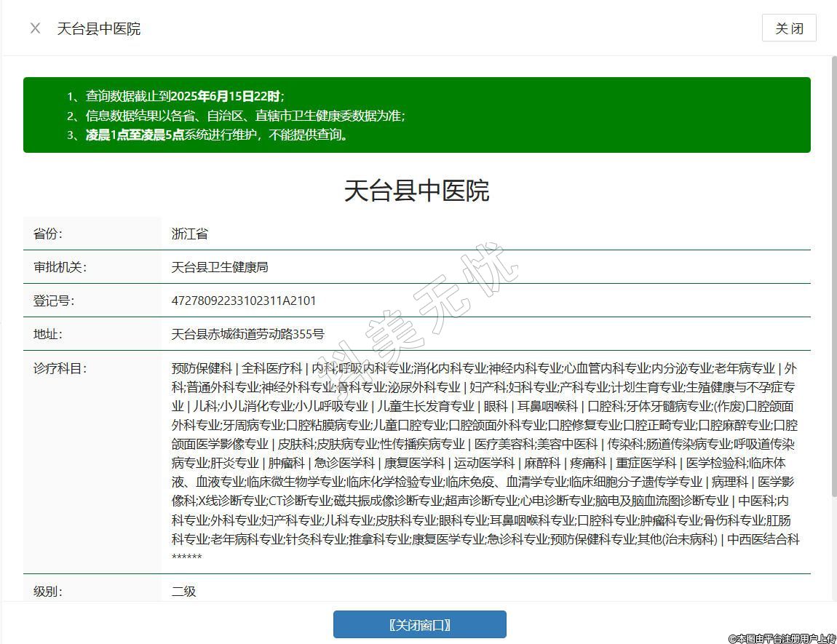Image resolution: width=837 pixels, height=644 pixels.
Task: Select the 登记号 row label
Action: (x=54, y=301)
